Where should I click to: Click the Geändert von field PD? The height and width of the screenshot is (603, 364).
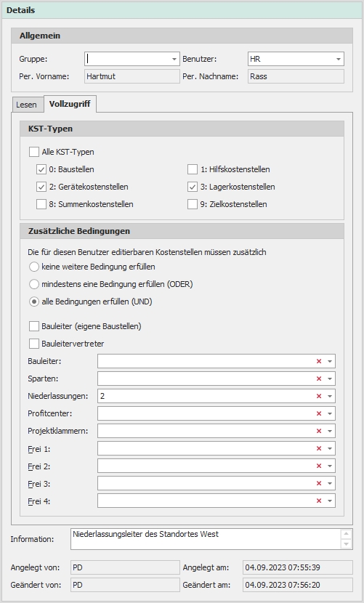coord(125,585)
